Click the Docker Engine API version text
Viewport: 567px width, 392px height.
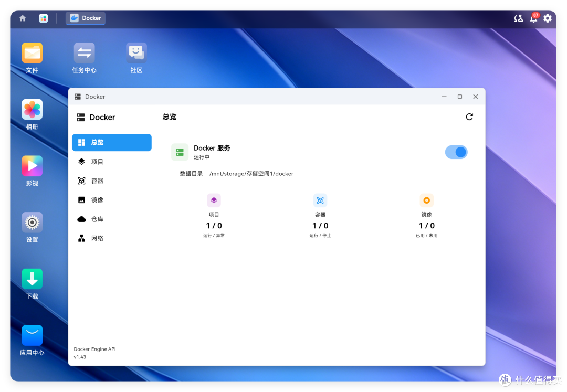94,353
